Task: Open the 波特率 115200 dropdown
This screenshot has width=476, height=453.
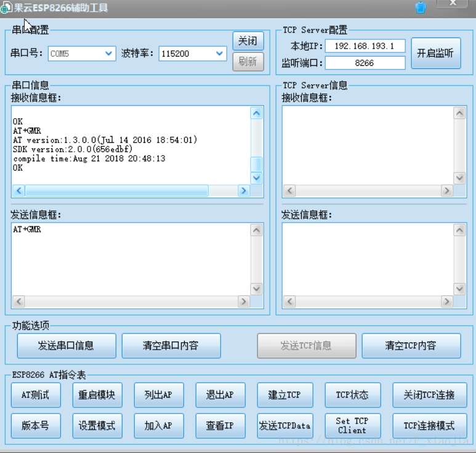Action: 193,54
